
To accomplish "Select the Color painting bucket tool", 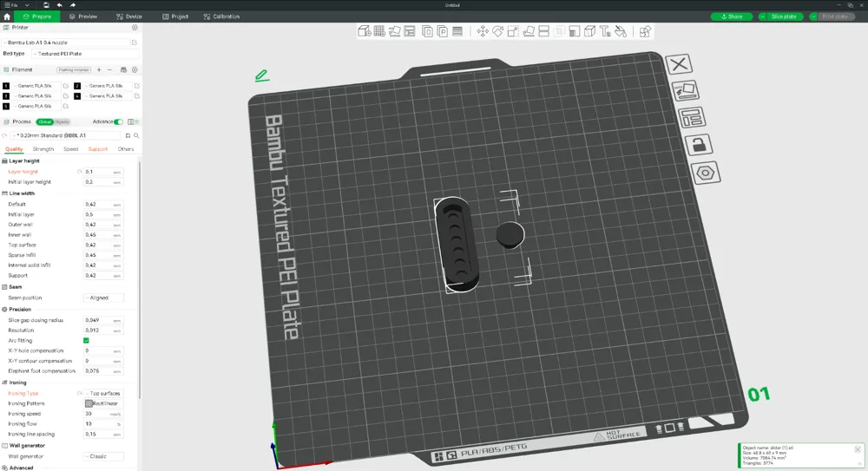I will pyautogui.click(x=621, y=31).
